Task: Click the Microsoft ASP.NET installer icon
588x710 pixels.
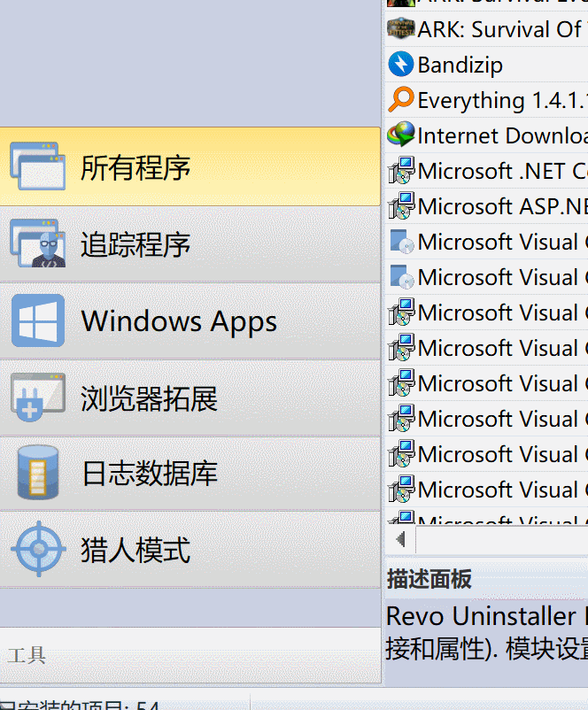Action: tap(401, 205)
